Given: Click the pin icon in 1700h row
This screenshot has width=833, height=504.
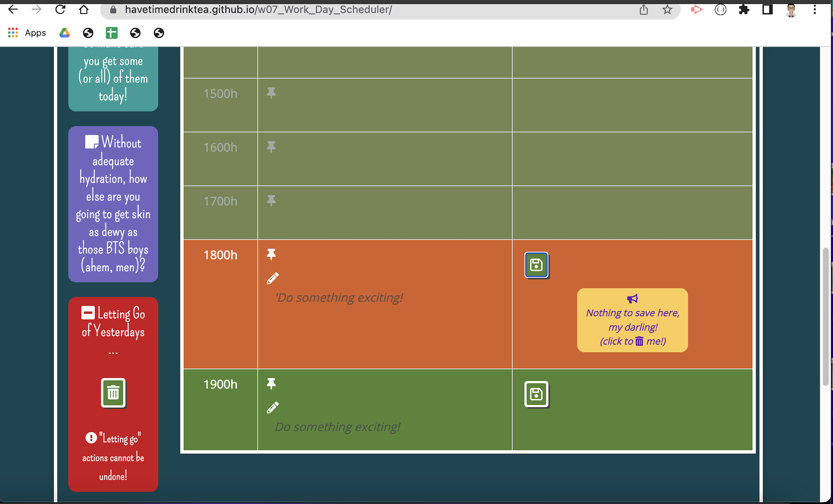Looking at the screenshot, I should [x=271, y=200].
